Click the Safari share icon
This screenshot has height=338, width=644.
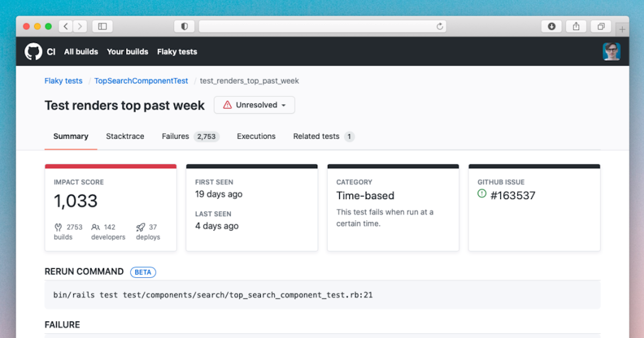[576, 26]
